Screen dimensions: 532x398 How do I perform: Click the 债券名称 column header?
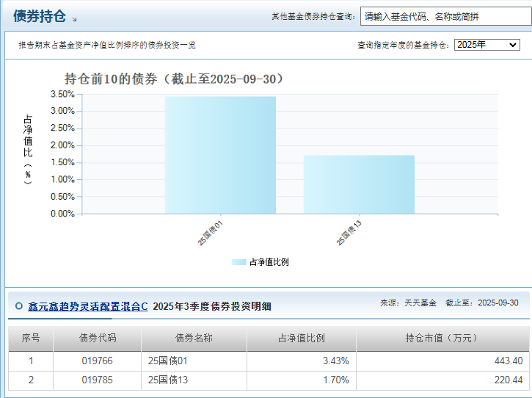point(194,338)
